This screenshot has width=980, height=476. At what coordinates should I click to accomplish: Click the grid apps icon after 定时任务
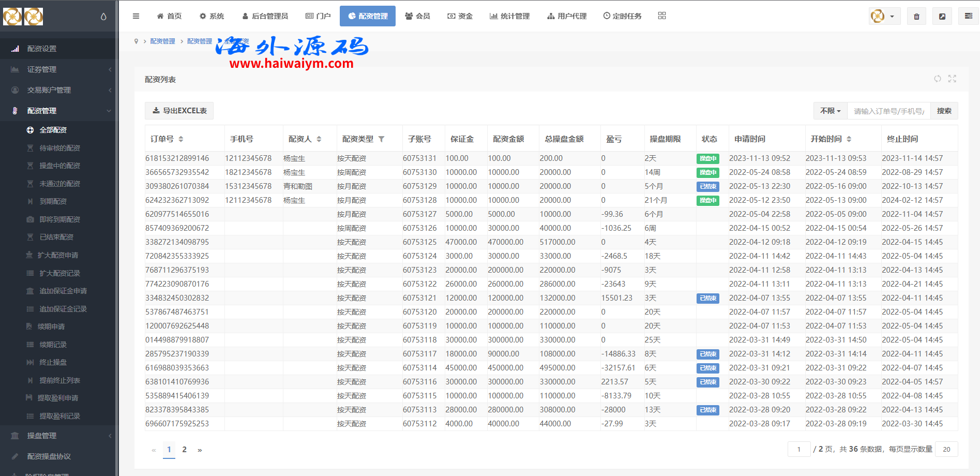pyautogui.click(x=662, y=16)
